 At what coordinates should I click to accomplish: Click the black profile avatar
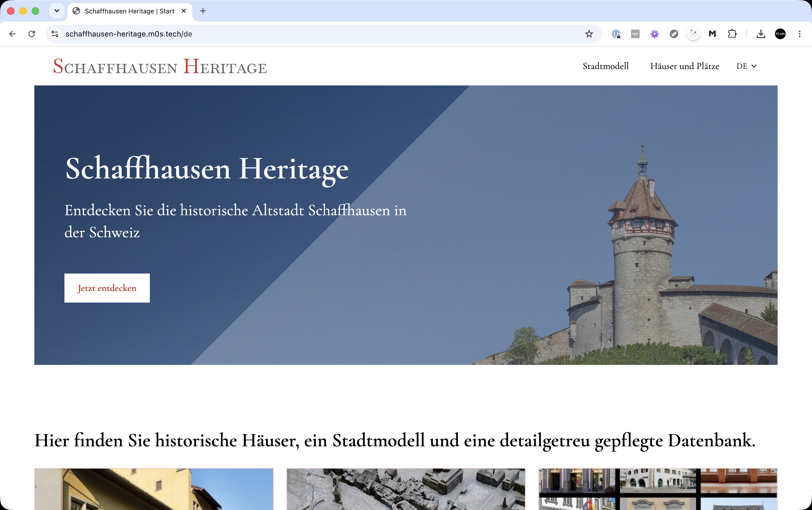[x=780, y=34]
